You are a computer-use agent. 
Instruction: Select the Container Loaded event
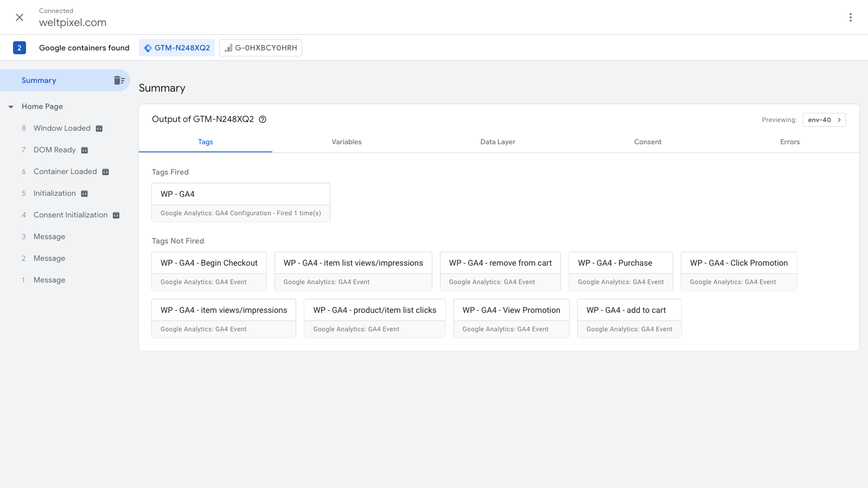click(65, 171)
